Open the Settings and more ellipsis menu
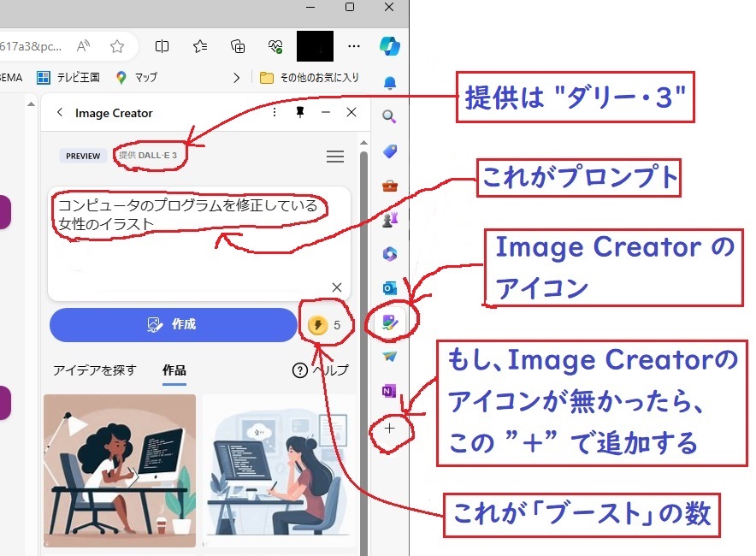 354,46
